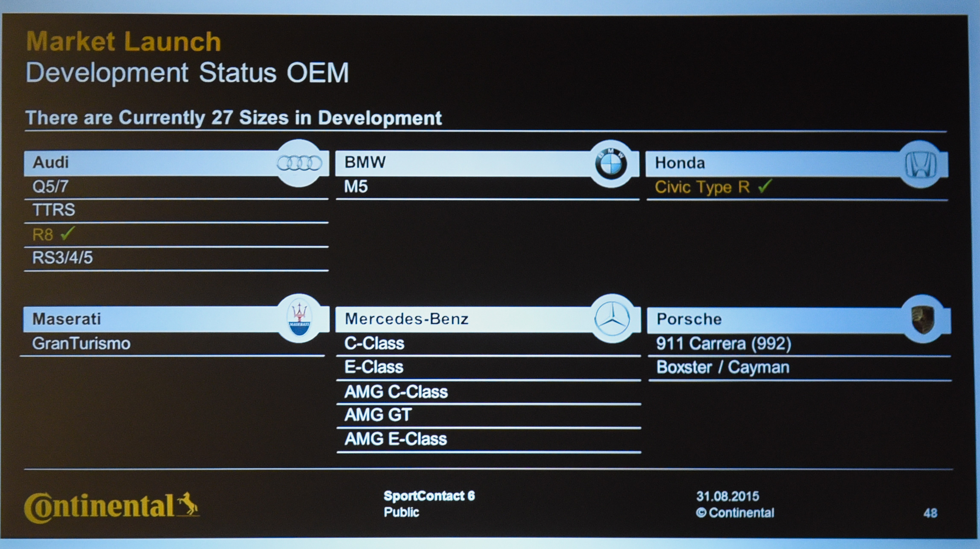The image size is (980, 549).
Task: Click the GranTurismo row
Action: [x=173, y=343]
